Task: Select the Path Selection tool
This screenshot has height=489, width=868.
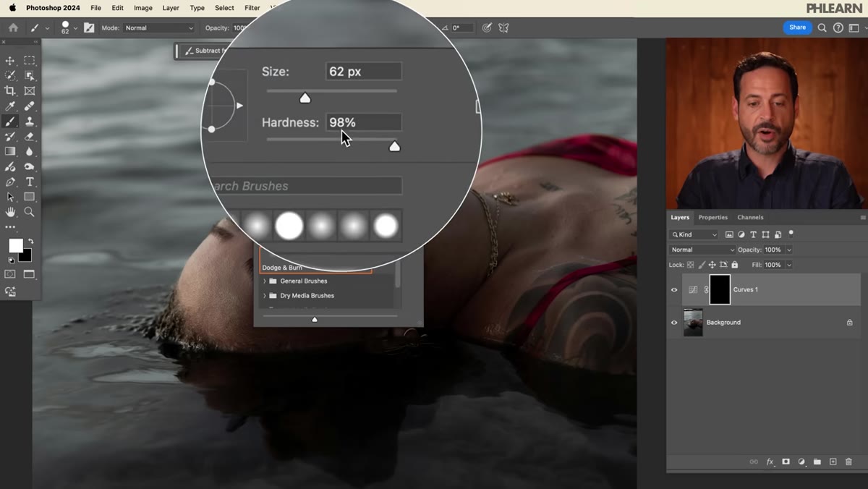Action: tap(10, 197)
